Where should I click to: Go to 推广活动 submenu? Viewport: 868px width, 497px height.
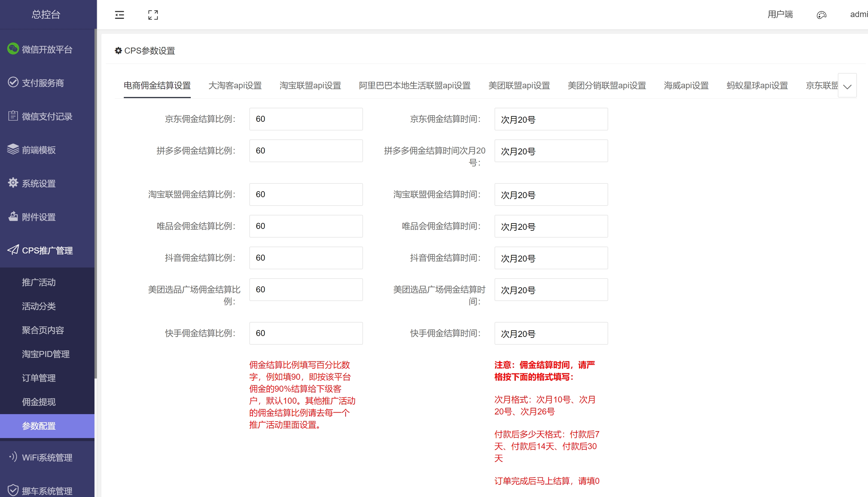coord(48,282)
